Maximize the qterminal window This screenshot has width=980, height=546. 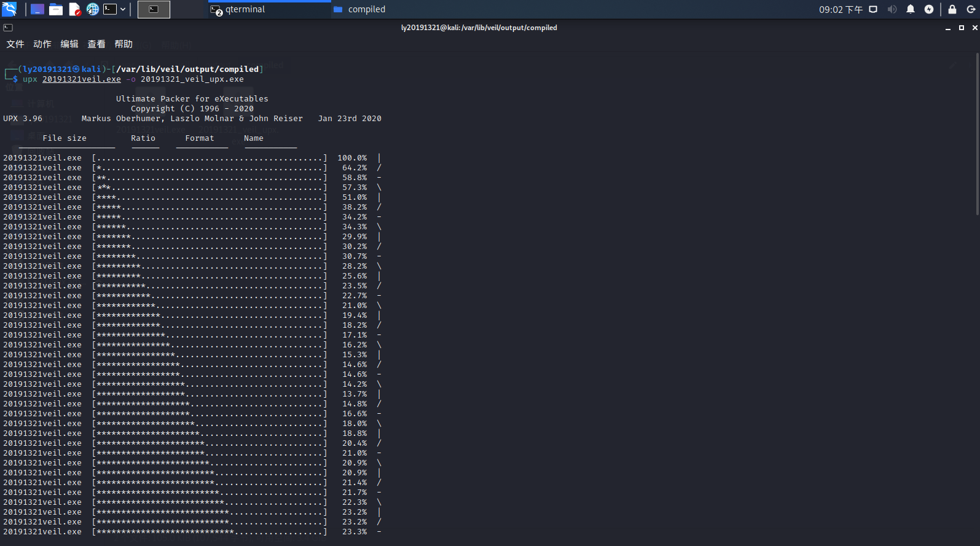tap(962, 28)
